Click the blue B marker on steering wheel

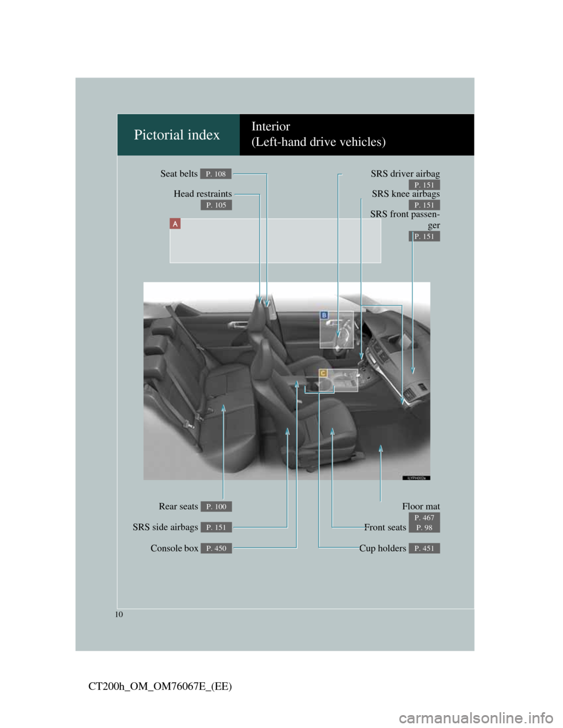324,315
